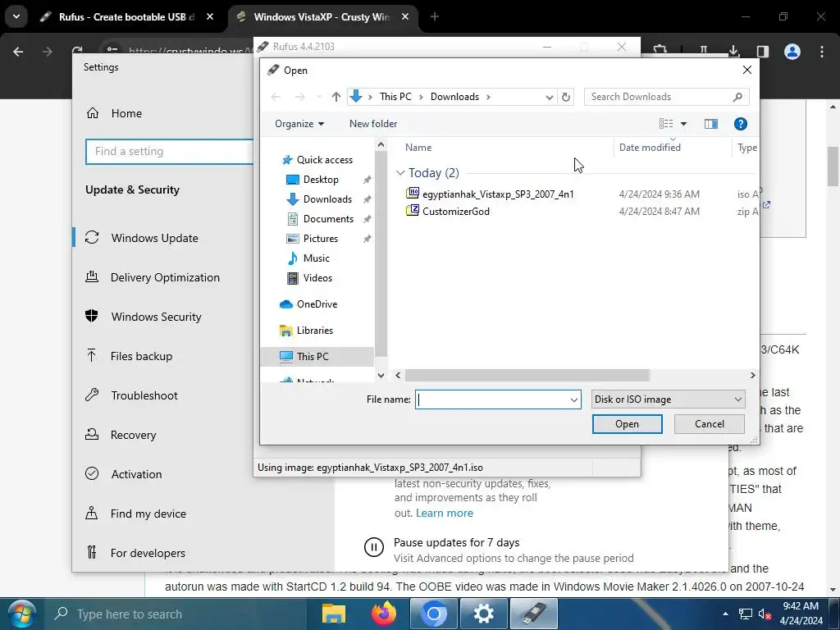Click This PC in the address bar
The image size is (840, 630).
coord(395,97)
